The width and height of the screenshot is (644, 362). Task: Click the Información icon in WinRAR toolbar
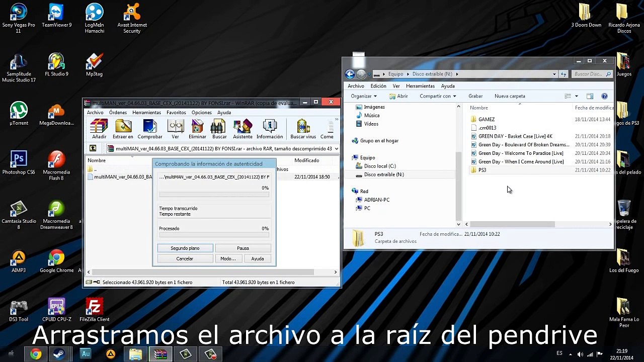click(270, 129)
